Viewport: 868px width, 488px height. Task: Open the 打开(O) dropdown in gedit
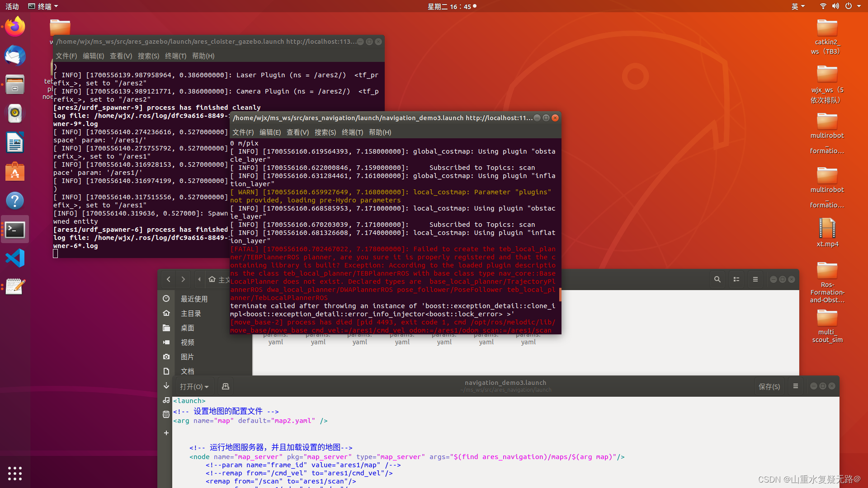(194, 386)
